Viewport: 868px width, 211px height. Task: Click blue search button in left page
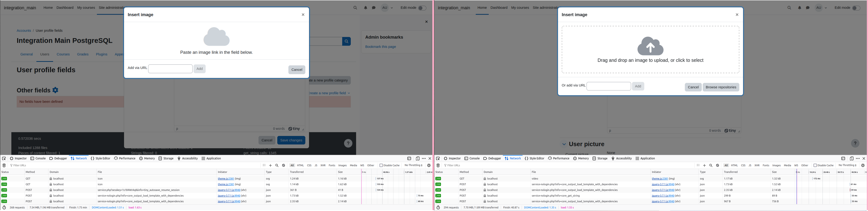[x=346, y=42]
